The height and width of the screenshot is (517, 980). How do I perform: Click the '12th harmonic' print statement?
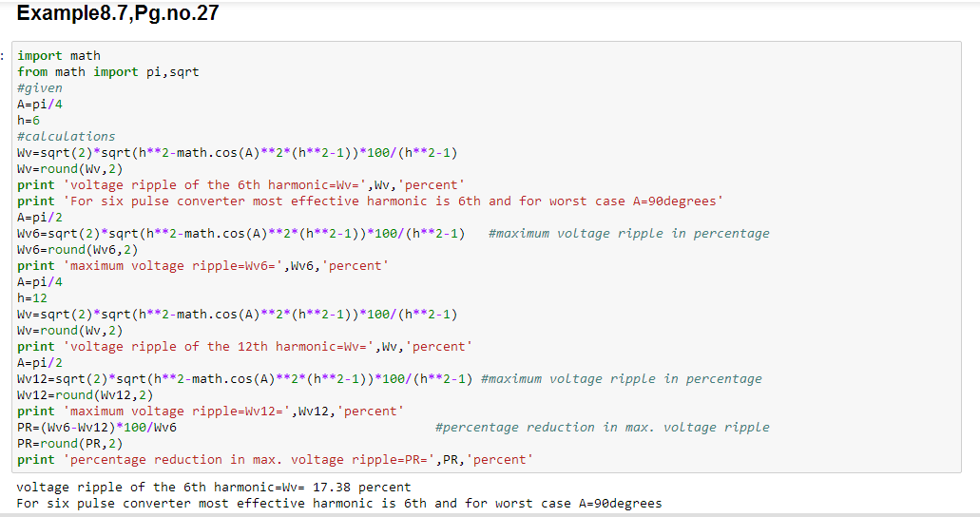pyautogui.click(x=245, y=346)
